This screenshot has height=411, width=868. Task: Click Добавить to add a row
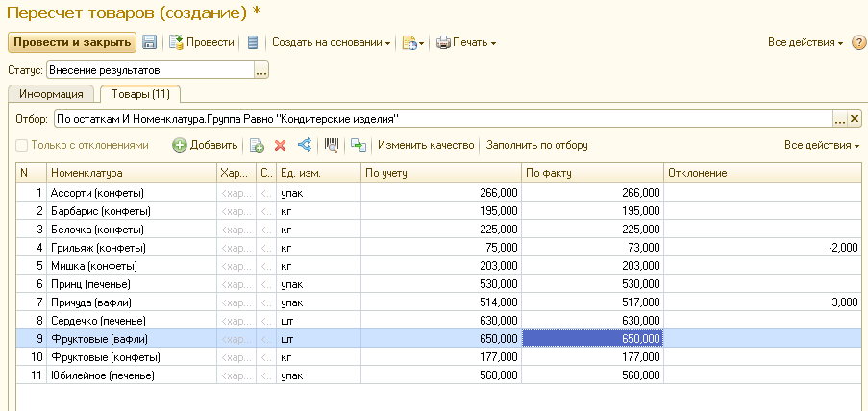[205, 145]
